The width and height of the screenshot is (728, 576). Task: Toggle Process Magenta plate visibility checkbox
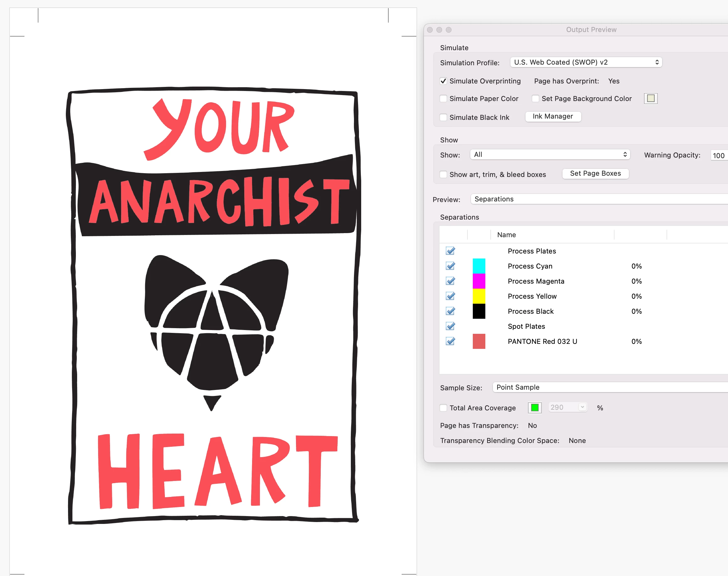(x=450, y=281)
